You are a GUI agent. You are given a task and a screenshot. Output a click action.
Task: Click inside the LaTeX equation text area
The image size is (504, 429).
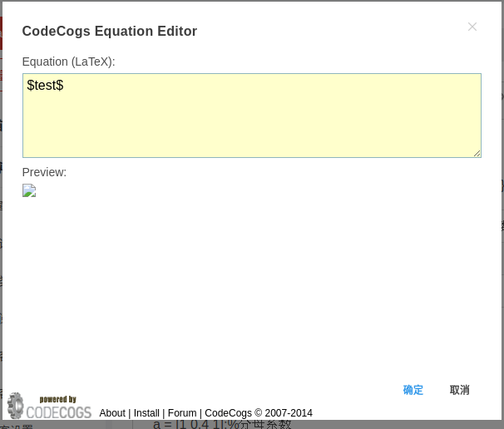[x=252, y=116]
